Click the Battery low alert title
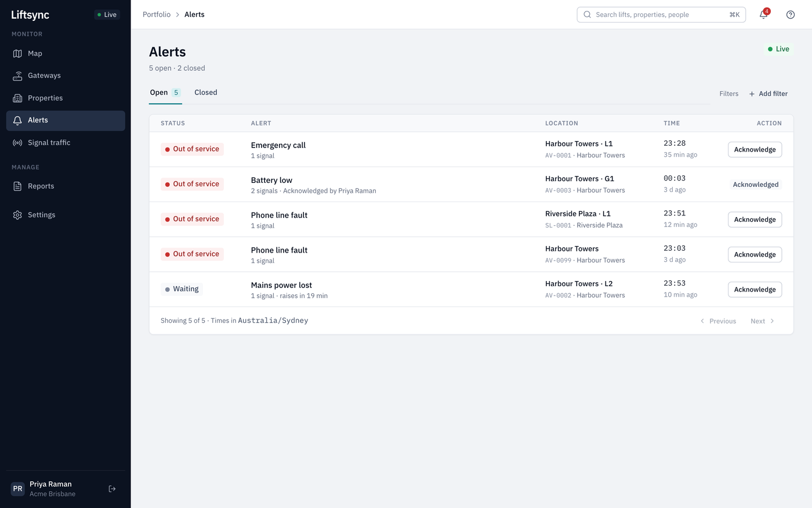 (x=271, y=180)
